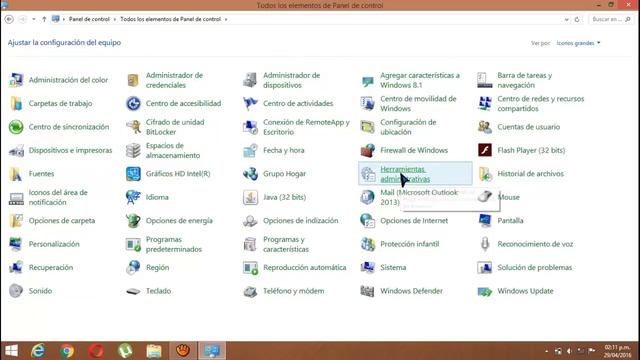
Task: Open the Dispositivos e impresoras icon
Action: click(16, 150)
